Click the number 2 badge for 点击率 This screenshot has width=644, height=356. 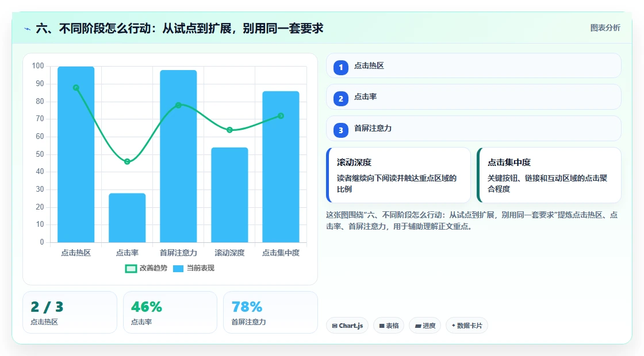pyautogui.click(x=340, y=99)
